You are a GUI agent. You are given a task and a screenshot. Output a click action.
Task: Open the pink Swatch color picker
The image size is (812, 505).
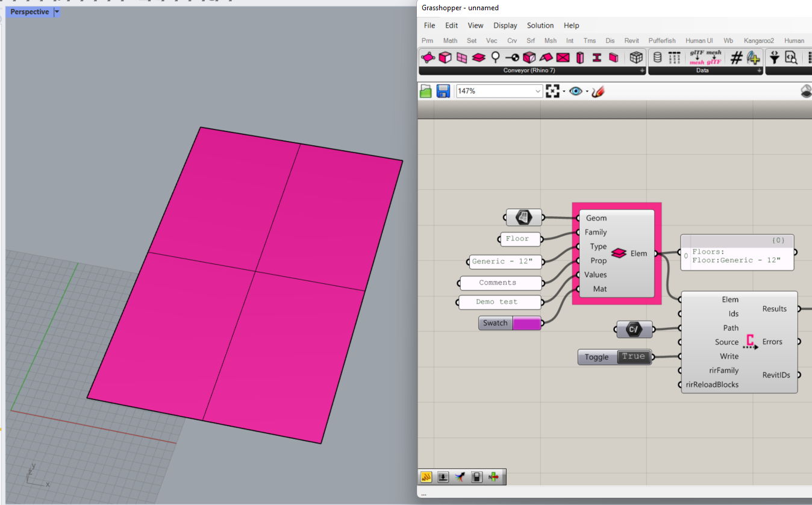click(x=526, y=323)
